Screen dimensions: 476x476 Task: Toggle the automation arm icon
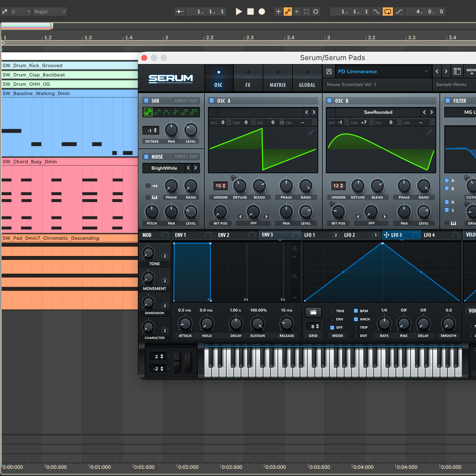[288, 12]
